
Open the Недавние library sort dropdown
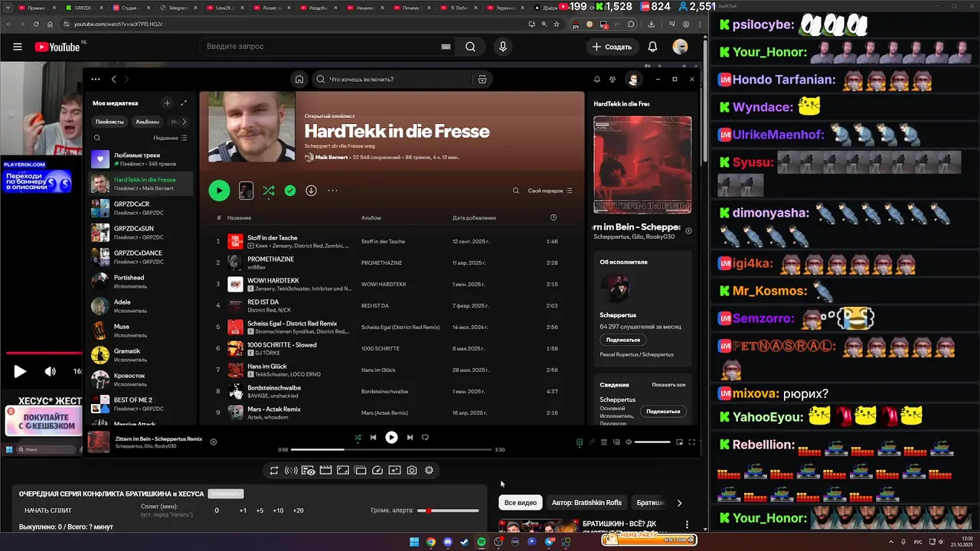coord(170,138)
